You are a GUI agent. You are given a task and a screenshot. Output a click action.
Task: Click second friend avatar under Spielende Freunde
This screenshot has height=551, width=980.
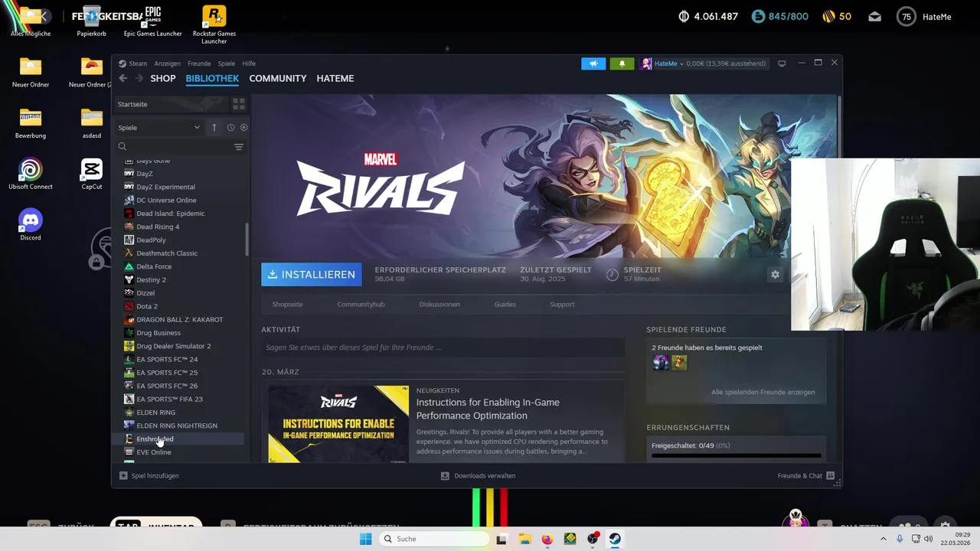coord(679,363)
